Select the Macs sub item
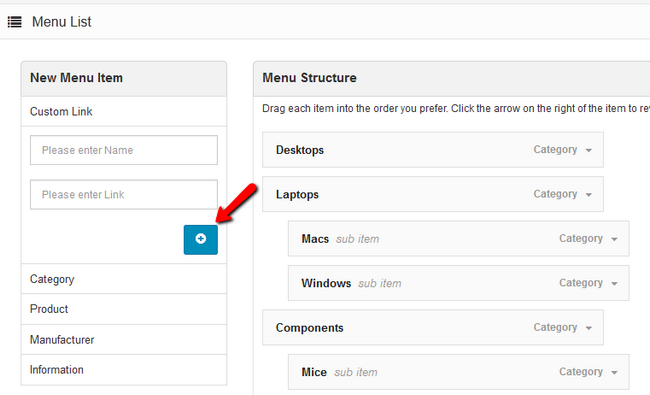Screen dimensions: 650x395 [x=458, y=239]
